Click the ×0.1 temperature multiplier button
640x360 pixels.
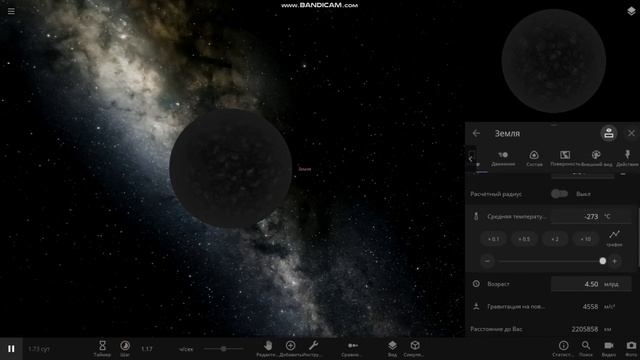click(493, 239)
